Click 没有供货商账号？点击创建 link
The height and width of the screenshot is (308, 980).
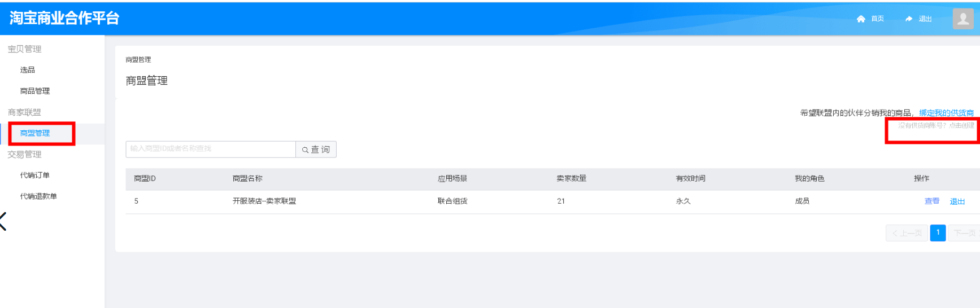(936, 125)
